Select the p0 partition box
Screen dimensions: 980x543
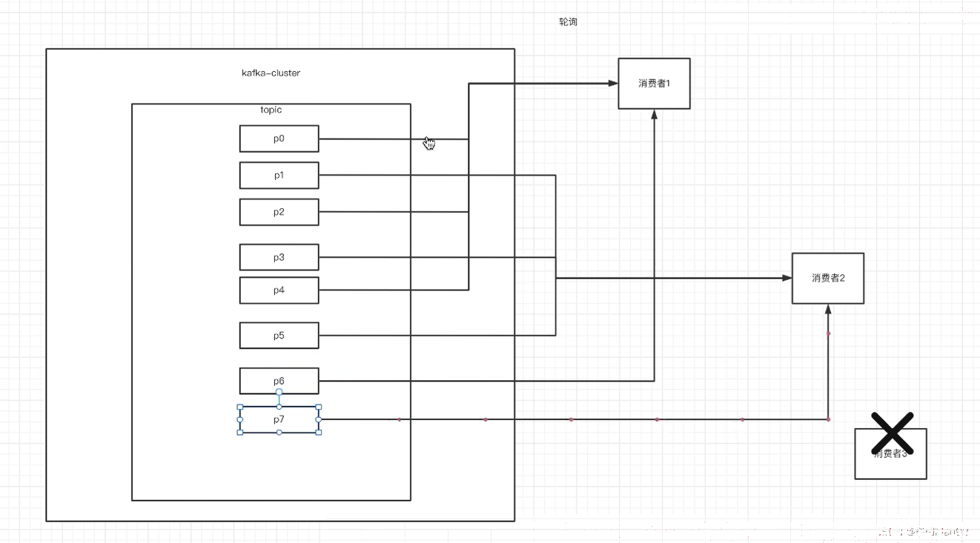tap(279, 139)
